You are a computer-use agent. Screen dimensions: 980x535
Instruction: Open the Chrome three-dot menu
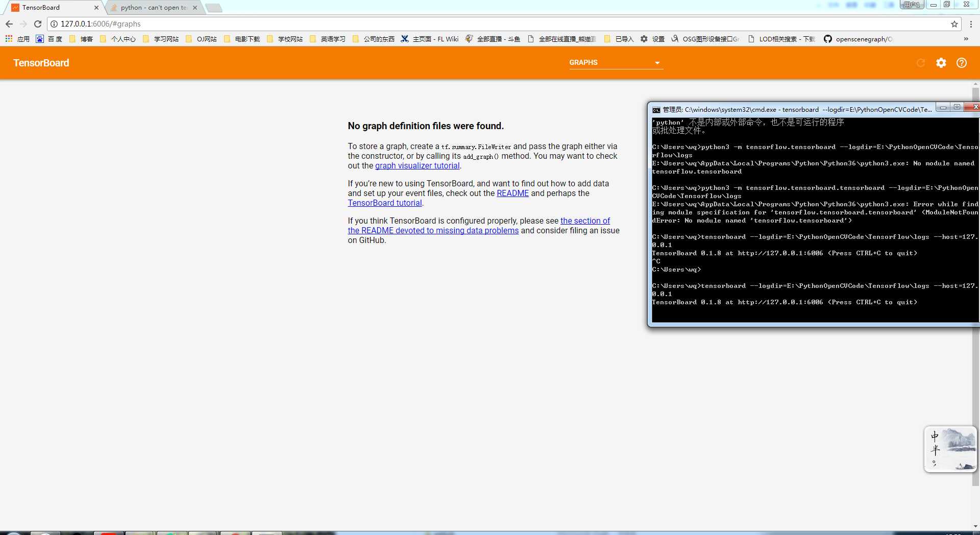[971, 24]
